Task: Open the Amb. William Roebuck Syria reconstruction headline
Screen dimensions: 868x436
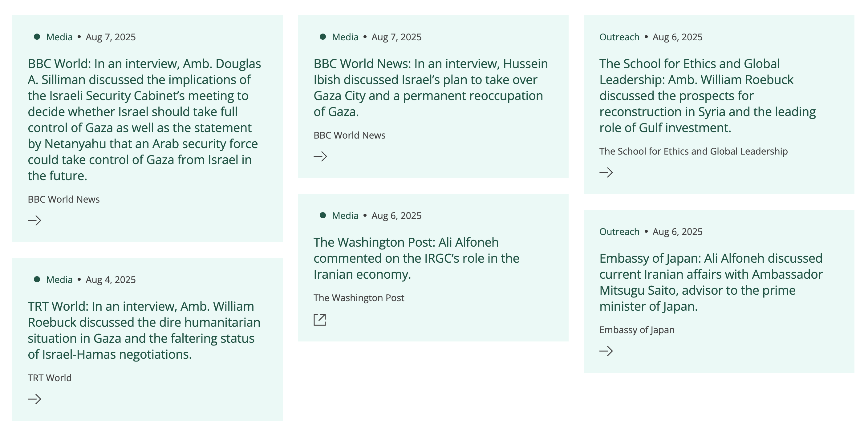Action: coord(708,96)
